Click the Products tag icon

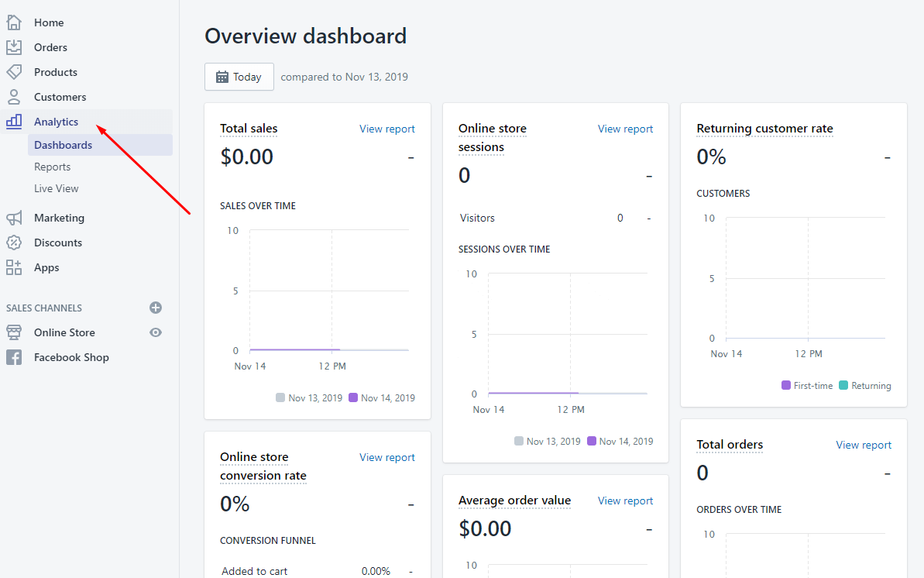tap(14, 72)
